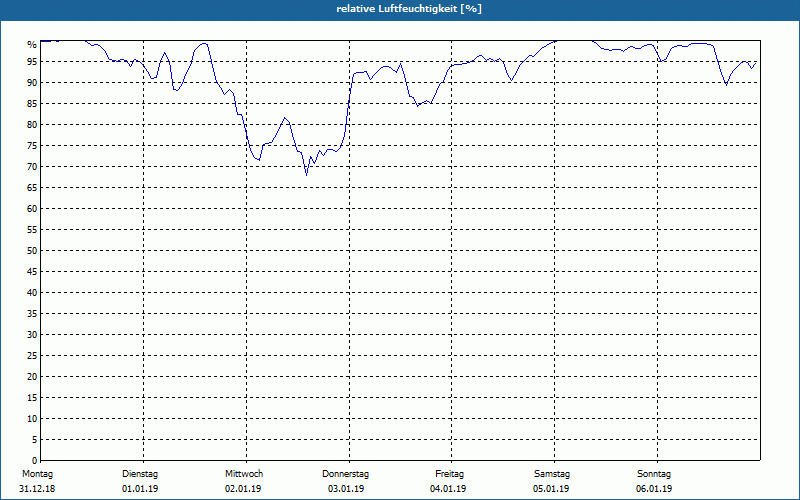
Task: Click the y-axis value '55'
Action: pyautogui.click(x=32, y=230)
